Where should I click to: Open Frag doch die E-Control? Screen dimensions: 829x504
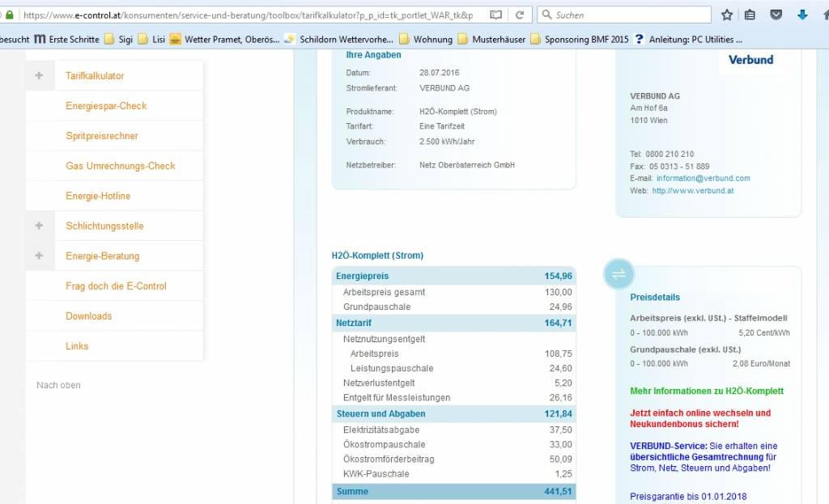click(x=116, y=286)
